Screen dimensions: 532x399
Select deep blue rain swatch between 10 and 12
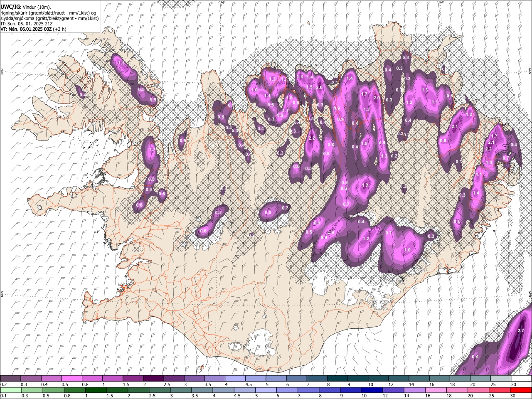(x=372, y=390)
